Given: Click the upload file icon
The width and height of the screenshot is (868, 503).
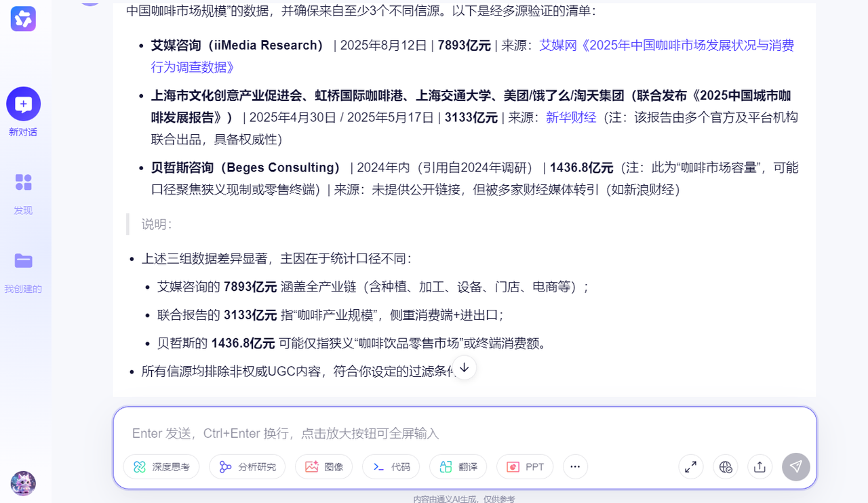Looking at the screenshot, I should 759,466.
